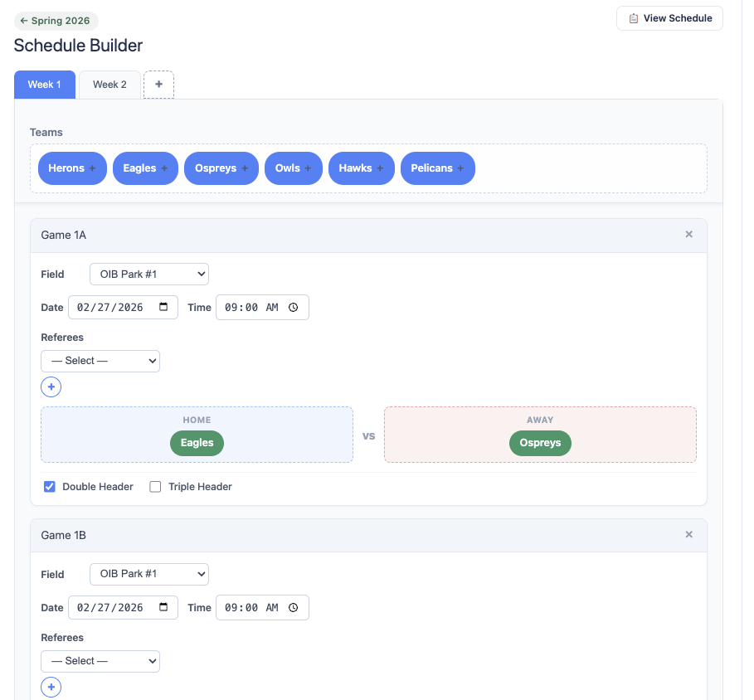The height and width of the screenshot is (700, 754).
Task: Add another referee to Game 1B
Action: [x=51, y=687]
